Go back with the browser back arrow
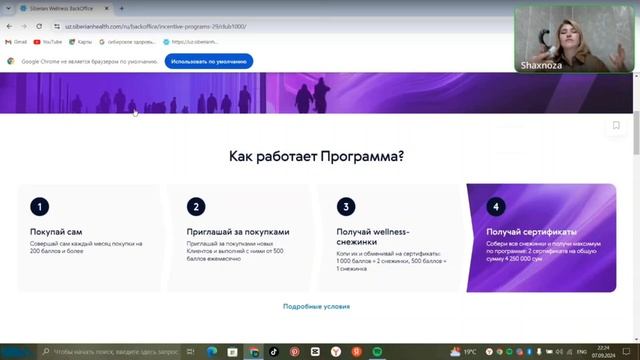Image resolution: width=640 pixels, height=360 pixels. tap(9, 27)
